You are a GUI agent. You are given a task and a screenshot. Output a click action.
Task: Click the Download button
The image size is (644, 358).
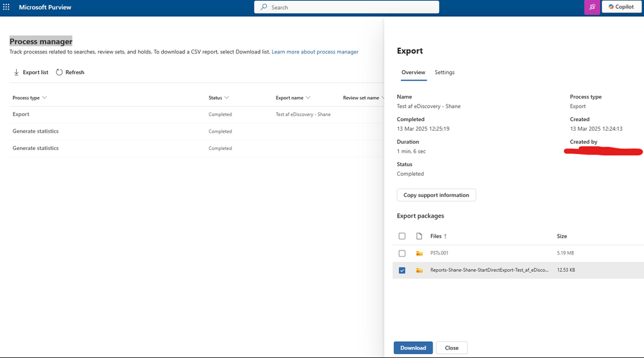pos(413,348)
